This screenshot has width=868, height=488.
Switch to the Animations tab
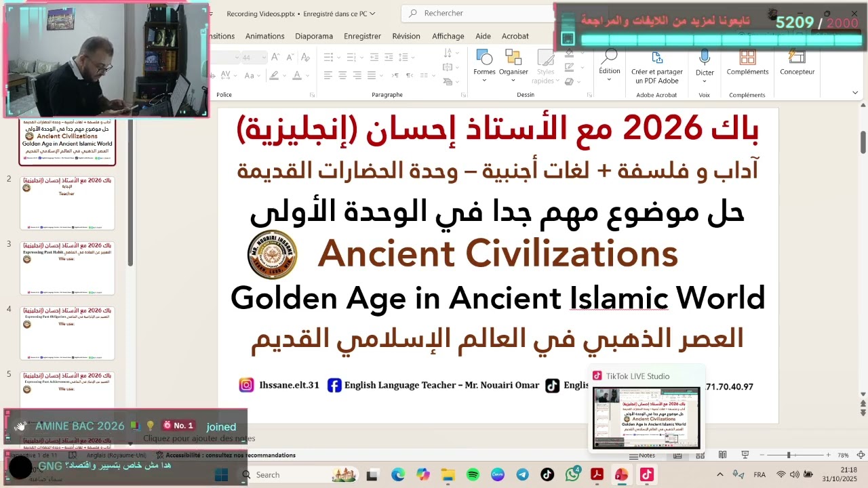pos(264,36)
